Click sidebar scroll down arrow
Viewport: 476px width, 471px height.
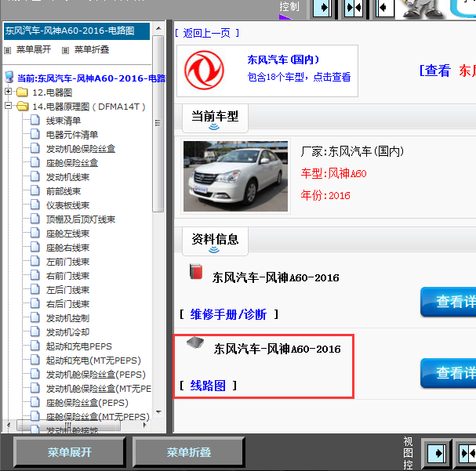158,412
